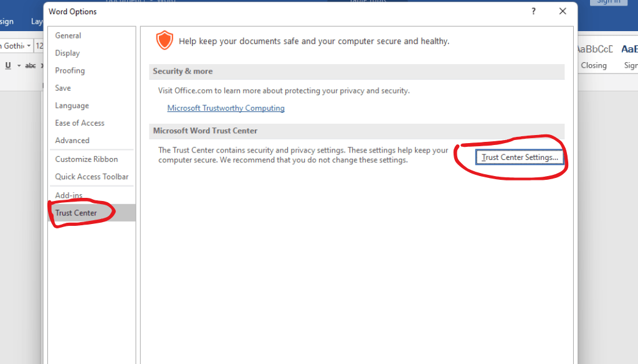
Task: Click the orange shield icon
Action: 164,40
